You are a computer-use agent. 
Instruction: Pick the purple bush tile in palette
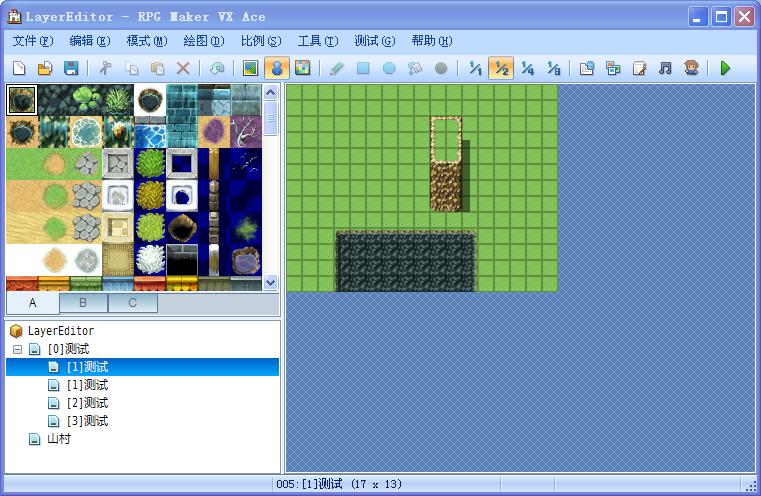coord(214,132)
